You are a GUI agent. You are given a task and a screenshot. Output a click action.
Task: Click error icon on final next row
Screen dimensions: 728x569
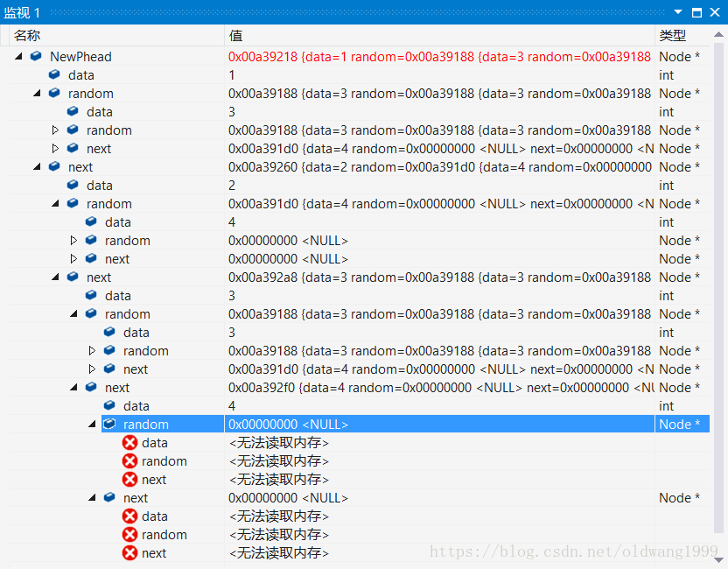click(130, 552)
